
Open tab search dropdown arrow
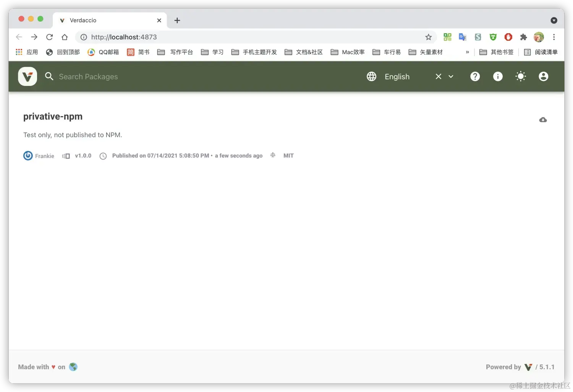coord(554,20)
